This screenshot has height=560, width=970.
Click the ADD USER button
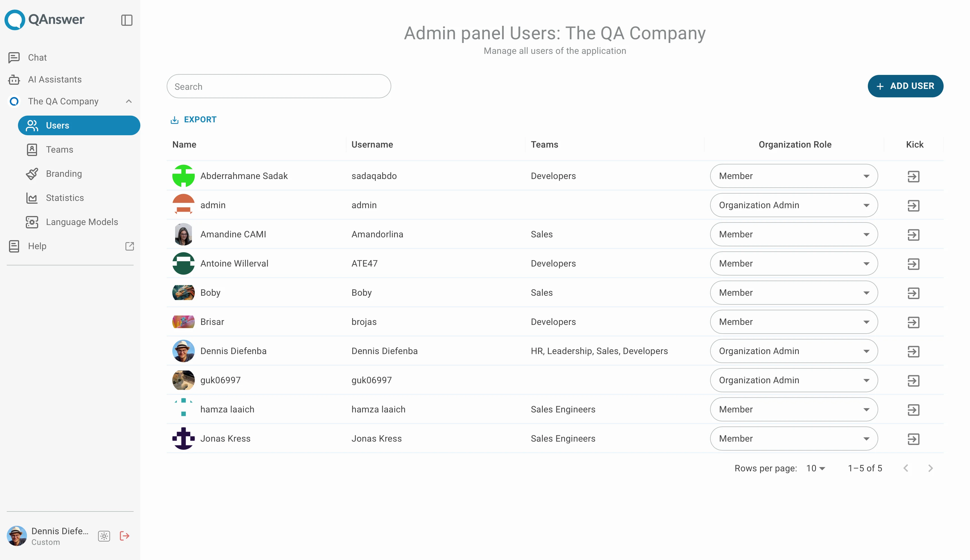click(x=905, y=86)
